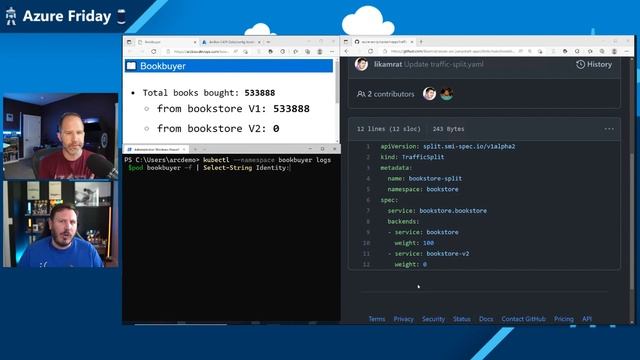Open profile icon in Bookbuyer browser toolbar
The image size is (640, 360).
320,52
